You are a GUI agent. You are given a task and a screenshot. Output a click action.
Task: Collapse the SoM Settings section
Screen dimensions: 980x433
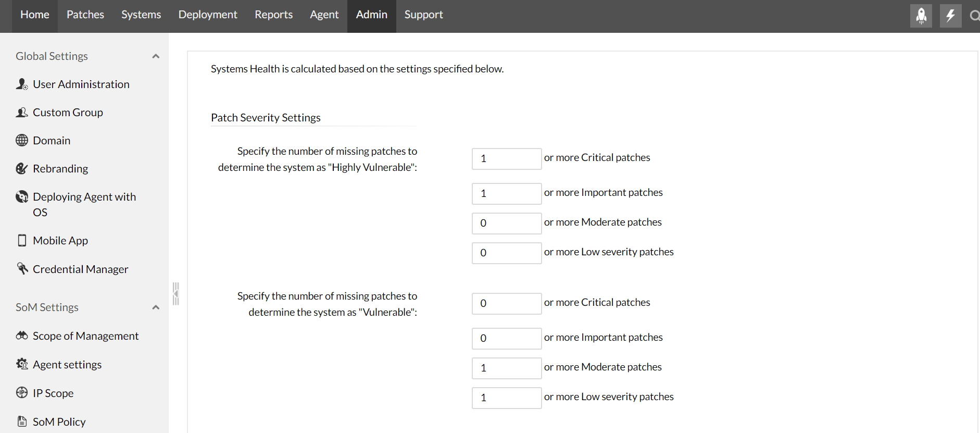pyautogui.click(x=155, y=307)
